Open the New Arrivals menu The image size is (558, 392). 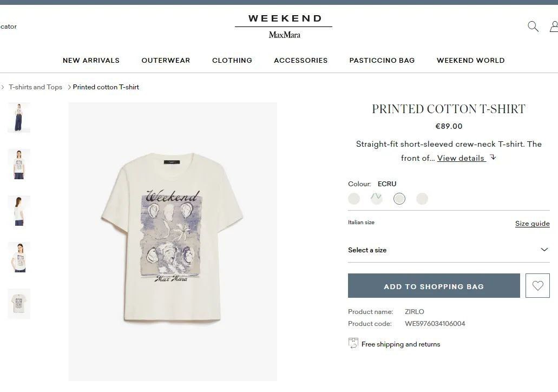tap(91, 61)
